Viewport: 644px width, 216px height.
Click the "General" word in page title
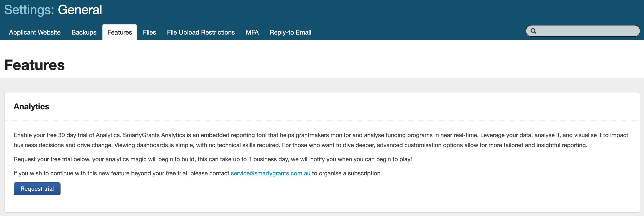pos(80,10)
